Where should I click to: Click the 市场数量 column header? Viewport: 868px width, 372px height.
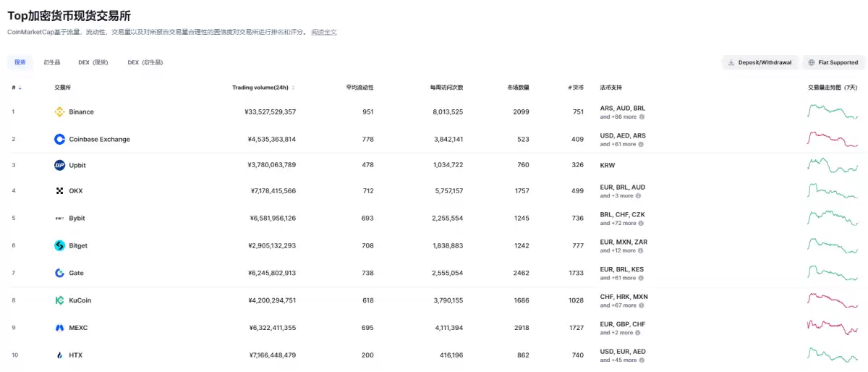(518, 88)
